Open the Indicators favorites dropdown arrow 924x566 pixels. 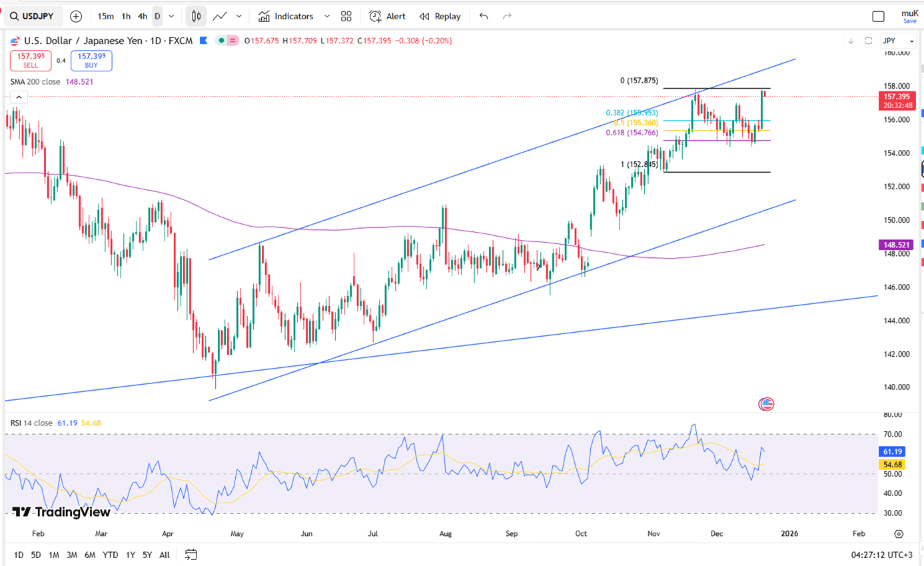(x=326, y=16)
